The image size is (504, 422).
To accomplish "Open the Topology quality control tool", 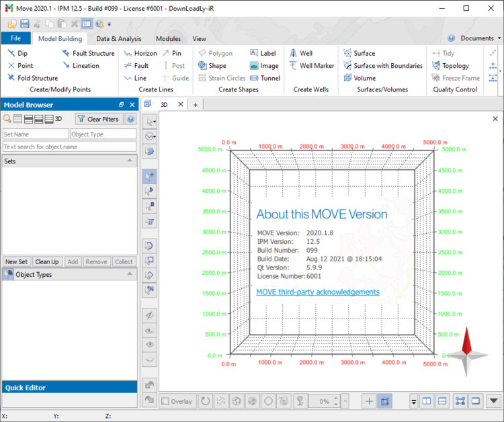I will click(x=455, y=66).
